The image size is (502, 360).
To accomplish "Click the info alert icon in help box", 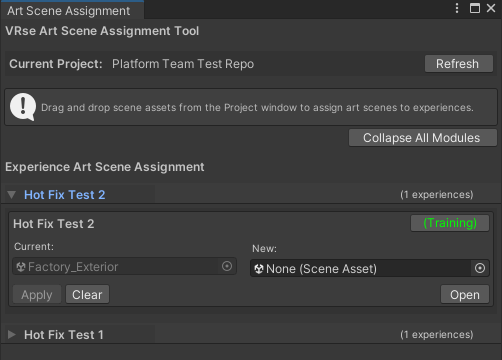I will point(23,107).
